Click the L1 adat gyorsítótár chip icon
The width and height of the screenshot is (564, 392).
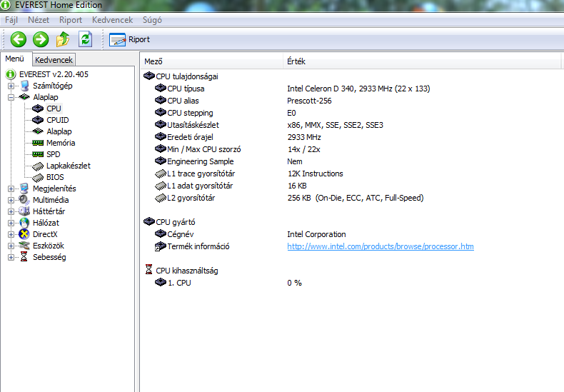(161, 186)
